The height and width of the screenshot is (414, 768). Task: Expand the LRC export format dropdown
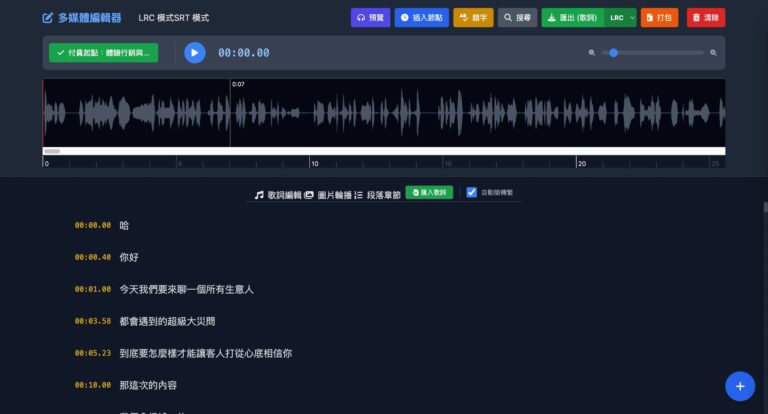621,18
